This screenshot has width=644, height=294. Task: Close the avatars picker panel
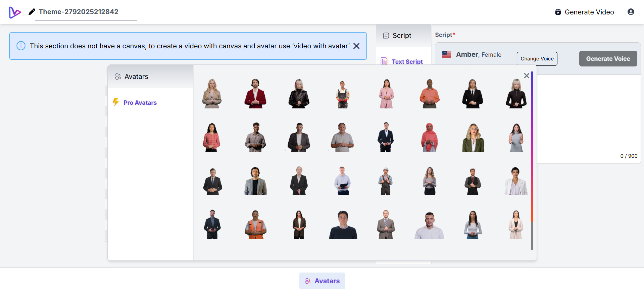coord(527,76)
